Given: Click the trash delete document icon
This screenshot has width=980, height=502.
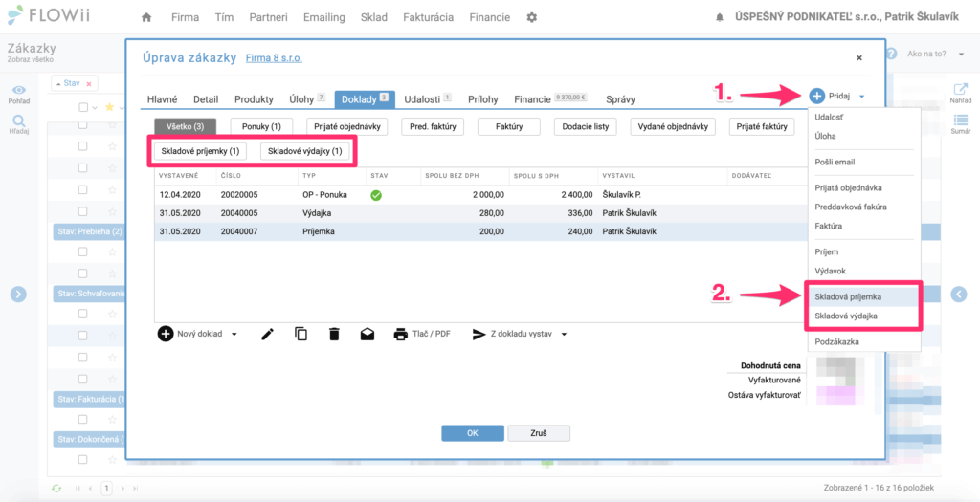Looking at the screenshot, I should (334, 334).
